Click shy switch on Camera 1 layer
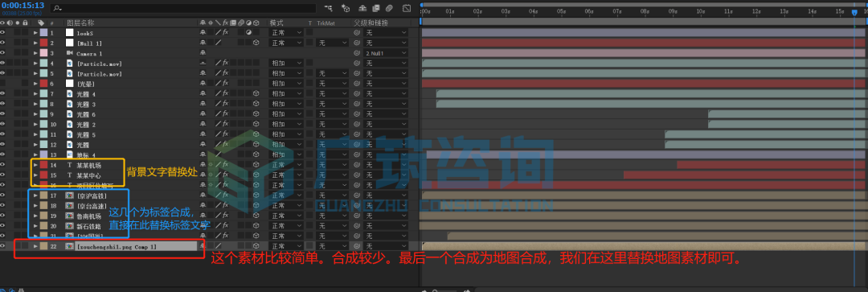This screenshot has width=868, height=292. pos(203,53)
